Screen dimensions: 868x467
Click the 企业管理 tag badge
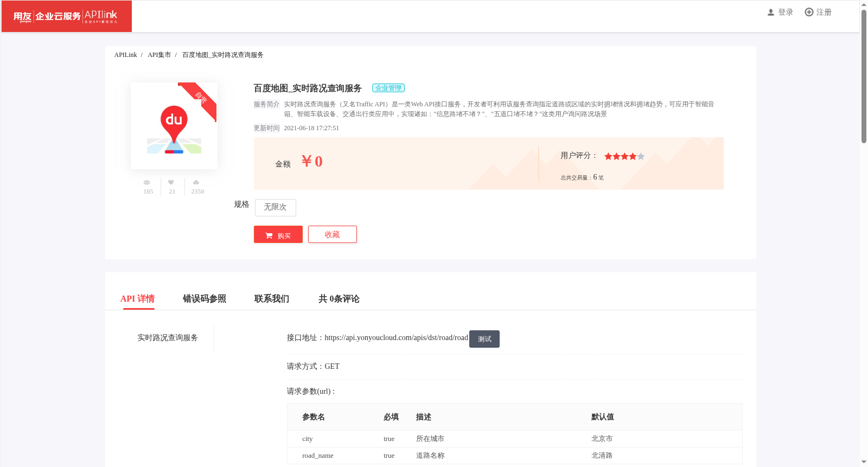(388, 88)
